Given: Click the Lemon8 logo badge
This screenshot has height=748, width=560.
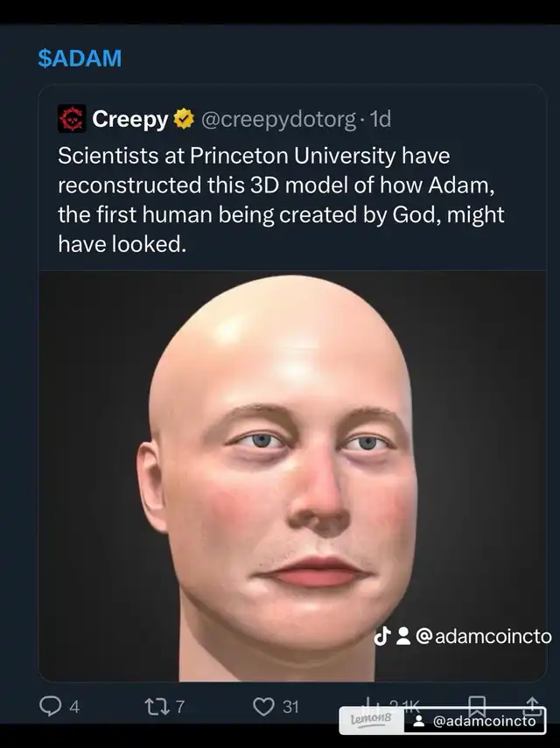Looking at the screenshot, I should [x=372, y=720].
